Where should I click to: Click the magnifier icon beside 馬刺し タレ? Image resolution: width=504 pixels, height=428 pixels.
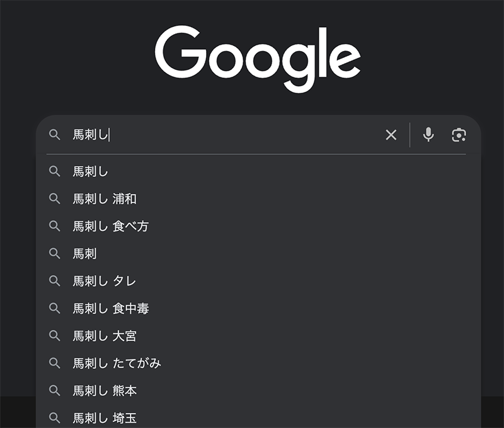55,281
